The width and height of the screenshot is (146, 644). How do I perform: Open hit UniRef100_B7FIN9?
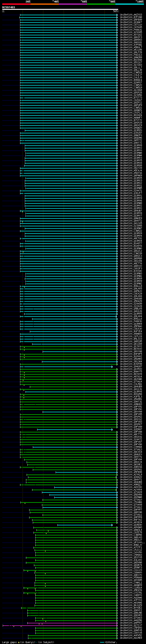coord(131,17)
